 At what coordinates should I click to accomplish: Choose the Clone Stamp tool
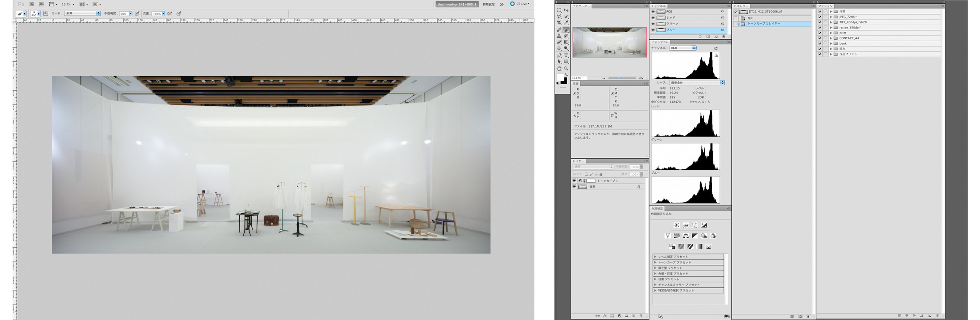[x=559, y=36]
